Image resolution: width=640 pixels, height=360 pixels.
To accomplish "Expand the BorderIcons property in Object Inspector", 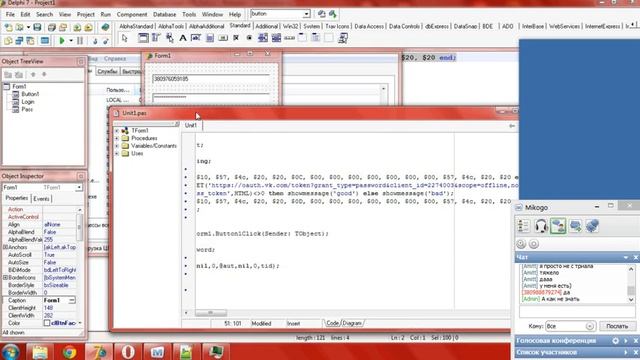I will [5, 278].
